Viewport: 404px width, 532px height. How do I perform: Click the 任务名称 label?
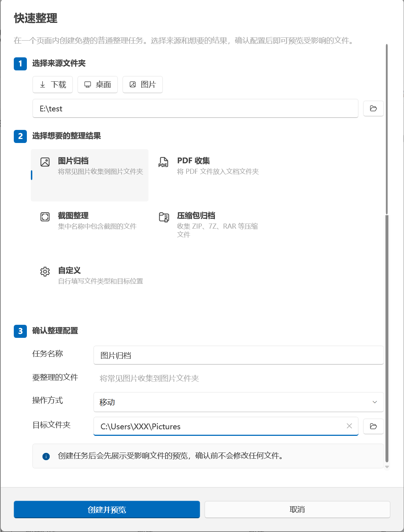click(48, 353)
